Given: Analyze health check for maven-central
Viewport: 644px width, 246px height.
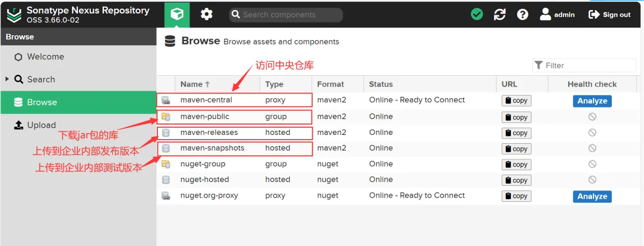Looking at the screenshot, I should click(x=592, y=101).
